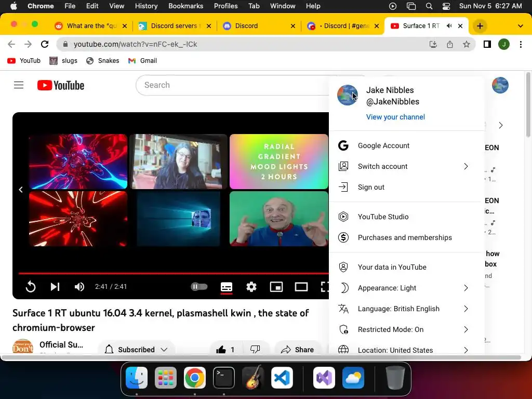
Task: Open the Bookmarks menu in menu bar
Action: [185, 6]
